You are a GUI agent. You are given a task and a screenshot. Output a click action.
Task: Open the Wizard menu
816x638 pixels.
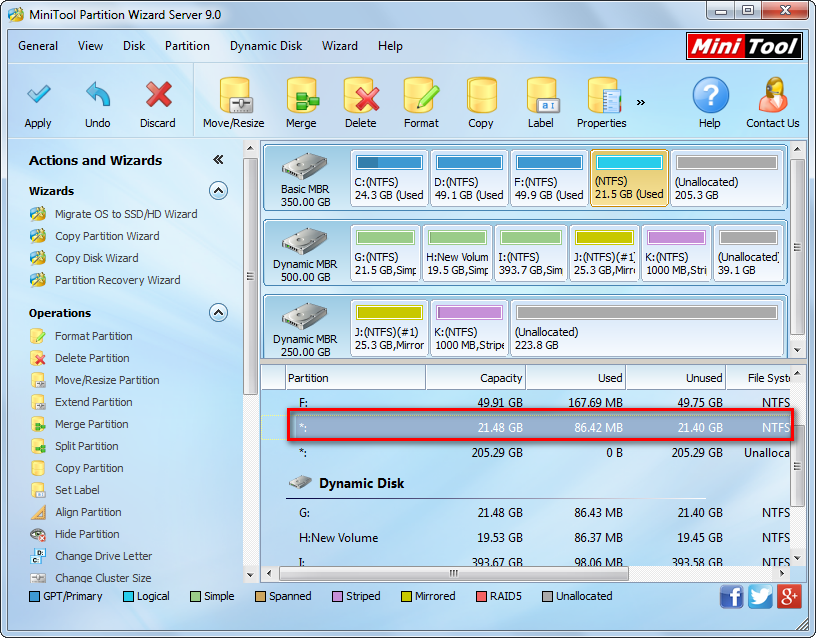click(x=340, y=46)
